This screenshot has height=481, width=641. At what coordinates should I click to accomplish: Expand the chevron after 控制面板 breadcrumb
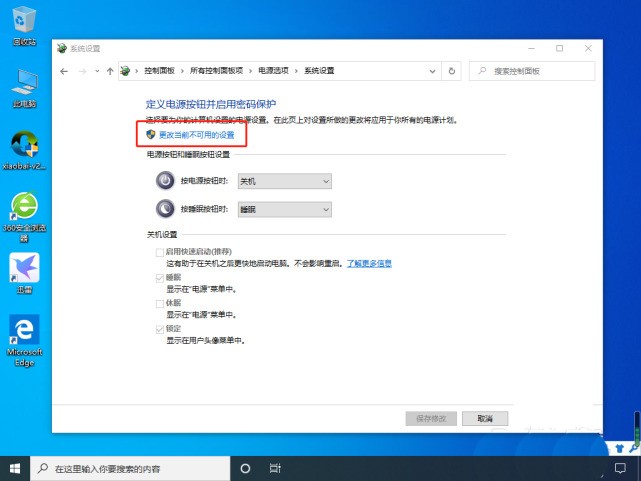(182, 71)
